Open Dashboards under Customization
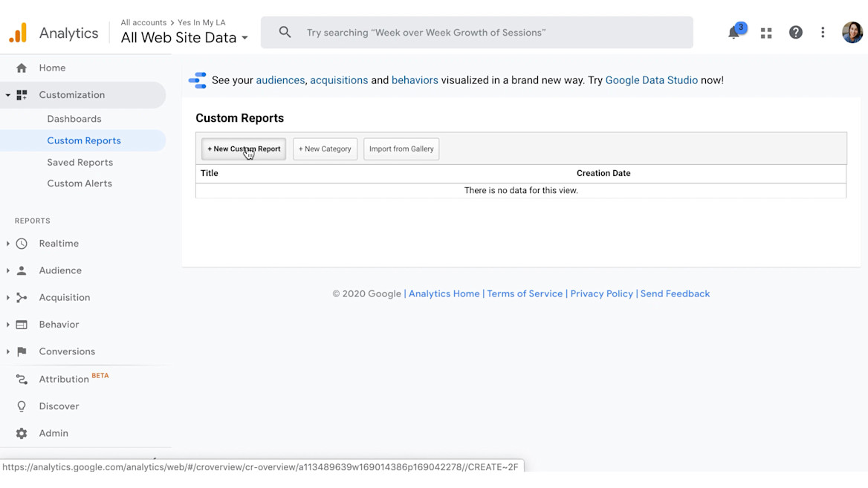This screenshot has height=488, width=868. (x=74, y=119)
